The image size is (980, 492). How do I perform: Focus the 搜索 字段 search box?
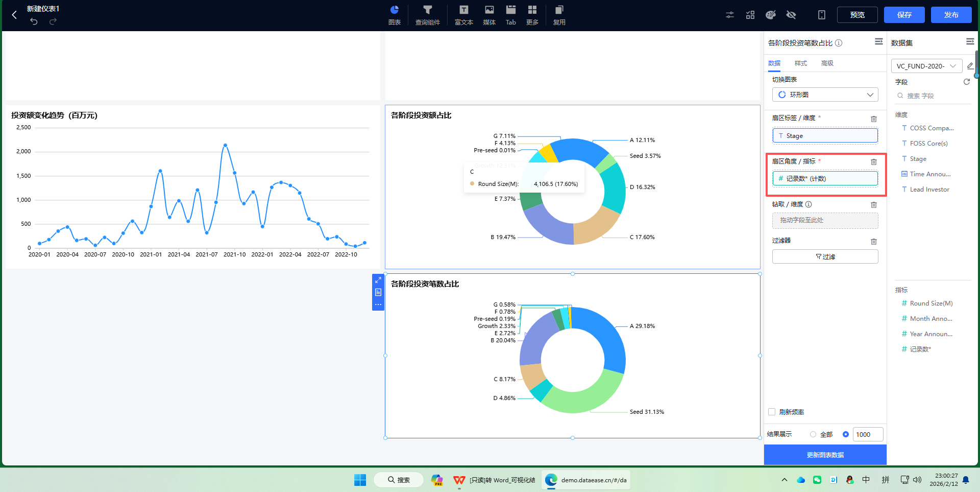tap(933, 96)
